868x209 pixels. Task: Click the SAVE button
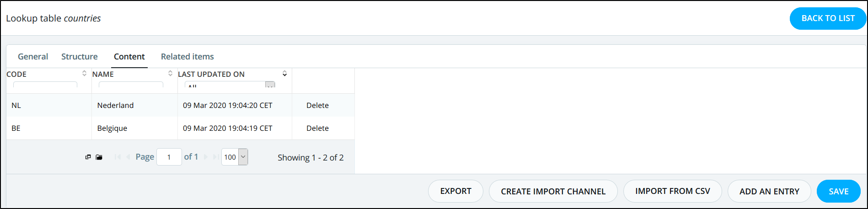[838, 191]
